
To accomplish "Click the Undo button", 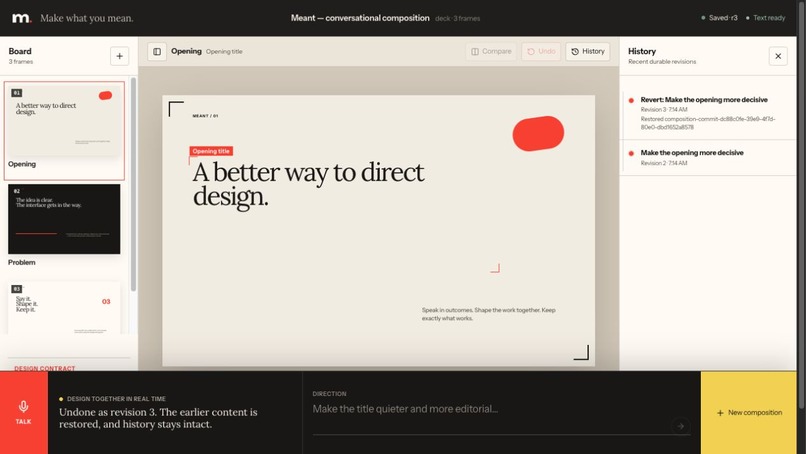I will 541,51.
